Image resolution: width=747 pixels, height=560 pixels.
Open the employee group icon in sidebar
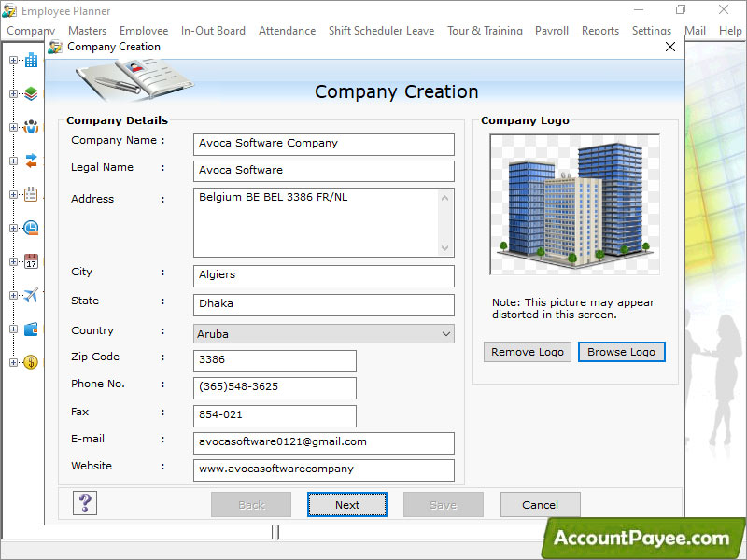(x=31, y=127)
